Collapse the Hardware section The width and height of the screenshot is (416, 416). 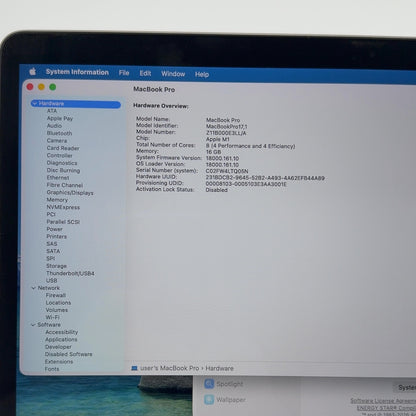pos(34,104)
